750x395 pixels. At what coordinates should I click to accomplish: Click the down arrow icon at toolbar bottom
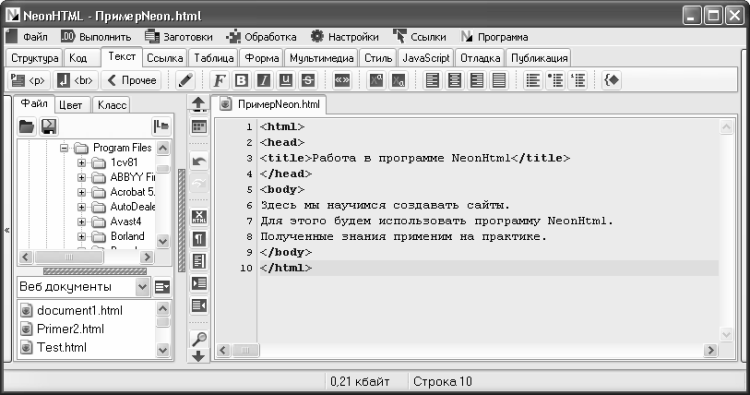point(199,357)
